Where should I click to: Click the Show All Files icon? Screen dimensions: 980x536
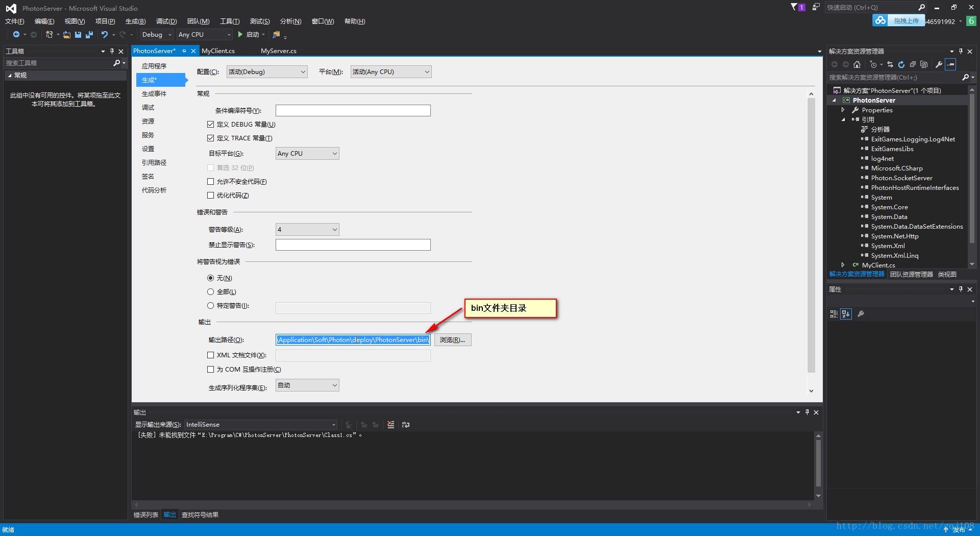924,64
